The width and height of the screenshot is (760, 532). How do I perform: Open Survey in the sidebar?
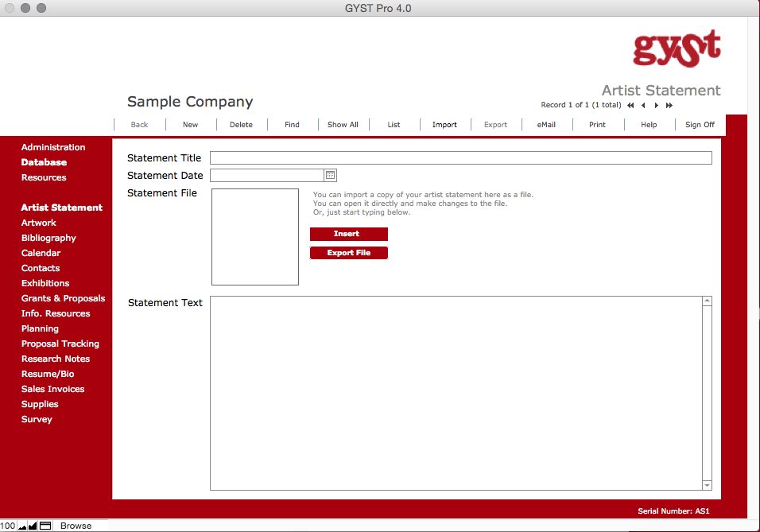pos(37,420)
